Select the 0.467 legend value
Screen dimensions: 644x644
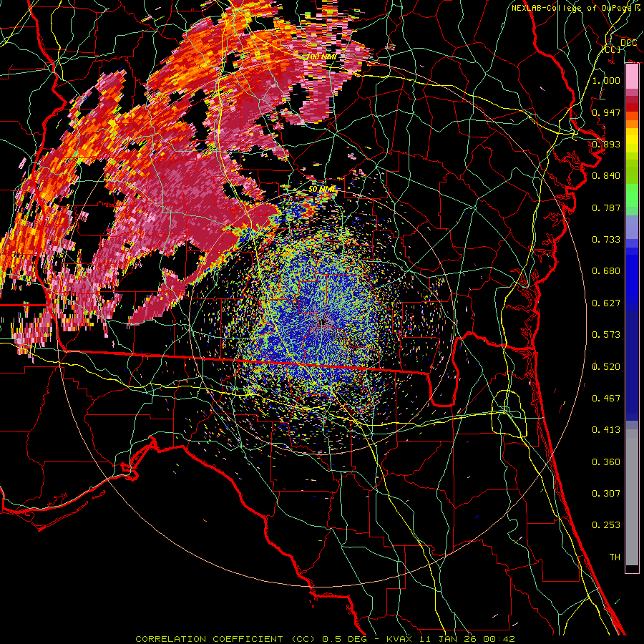tap(606, 399)
